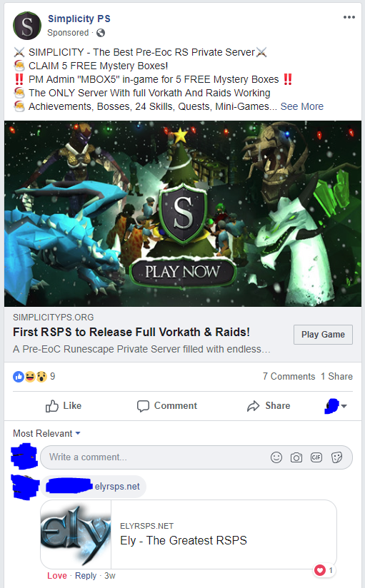Expand the Most Relevant comment sorting
The image size is (365, 588).
[x=46, y=433]
